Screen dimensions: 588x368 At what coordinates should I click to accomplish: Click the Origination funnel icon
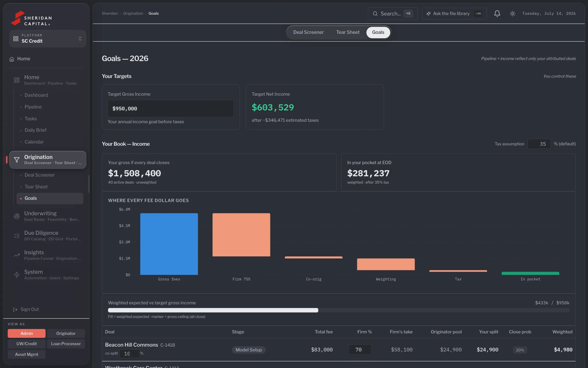coord(16,160)
